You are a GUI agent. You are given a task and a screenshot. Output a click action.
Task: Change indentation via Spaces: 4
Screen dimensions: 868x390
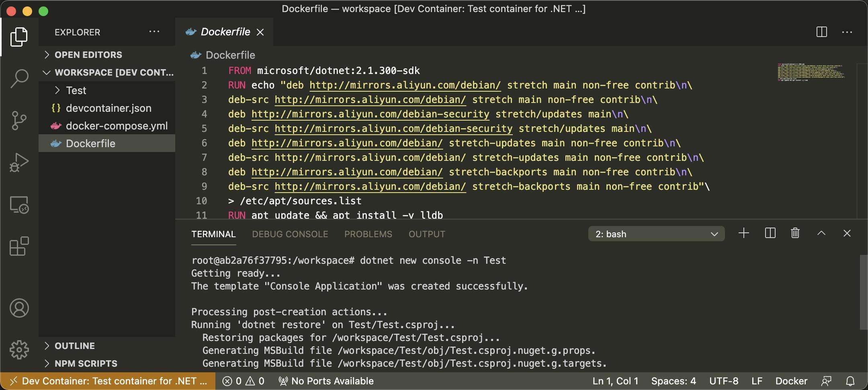point(674,381)
